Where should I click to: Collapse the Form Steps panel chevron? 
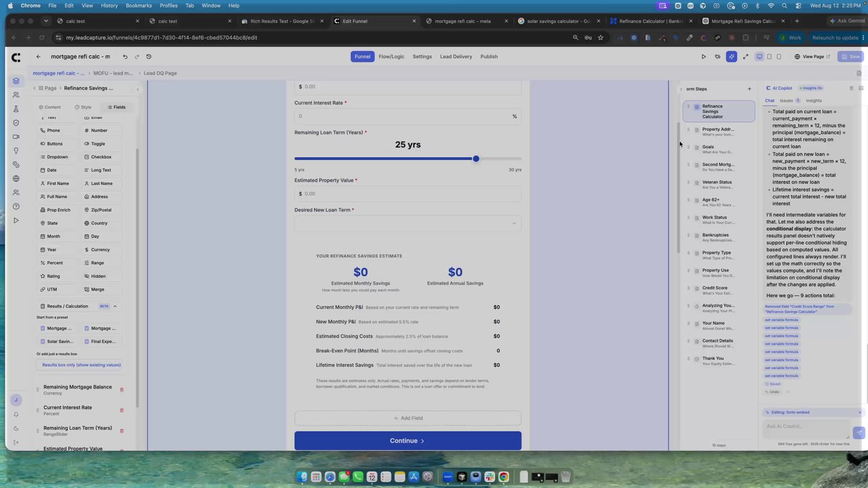[x=682, y=89]
